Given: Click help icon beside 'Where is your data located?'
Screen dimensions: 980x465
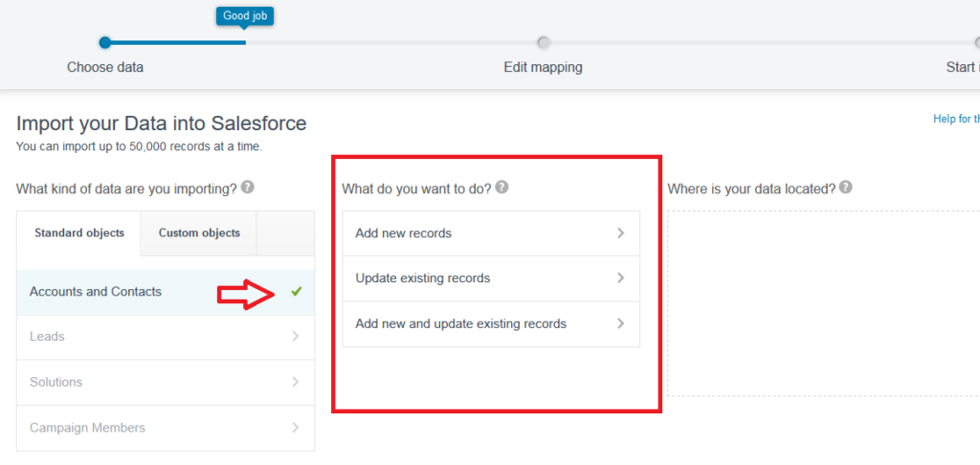Looking at the screenshot, I should tap(846, 187).
